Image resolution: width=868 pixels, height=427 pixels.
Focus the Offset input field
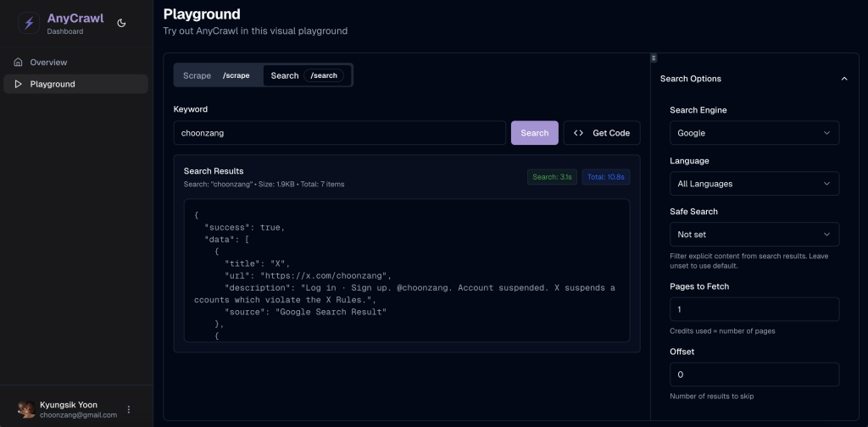[754, 374]
